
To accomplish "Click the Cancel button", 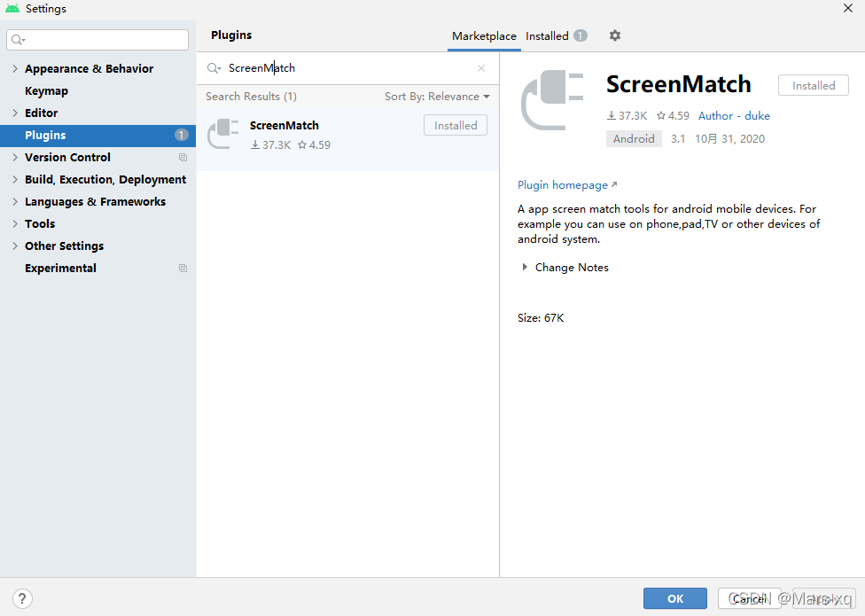I will [749, 598].
